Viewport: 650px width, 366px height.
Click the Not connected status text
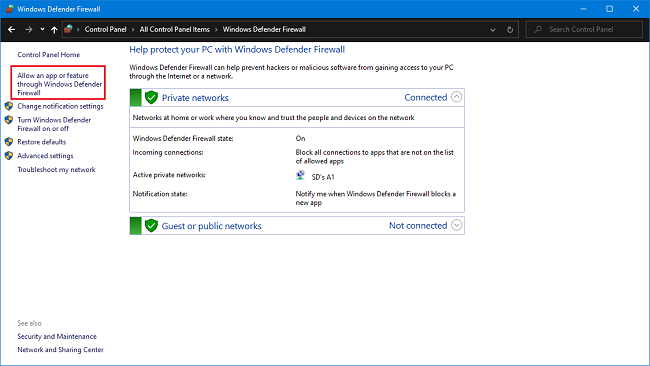pos(418,225)
